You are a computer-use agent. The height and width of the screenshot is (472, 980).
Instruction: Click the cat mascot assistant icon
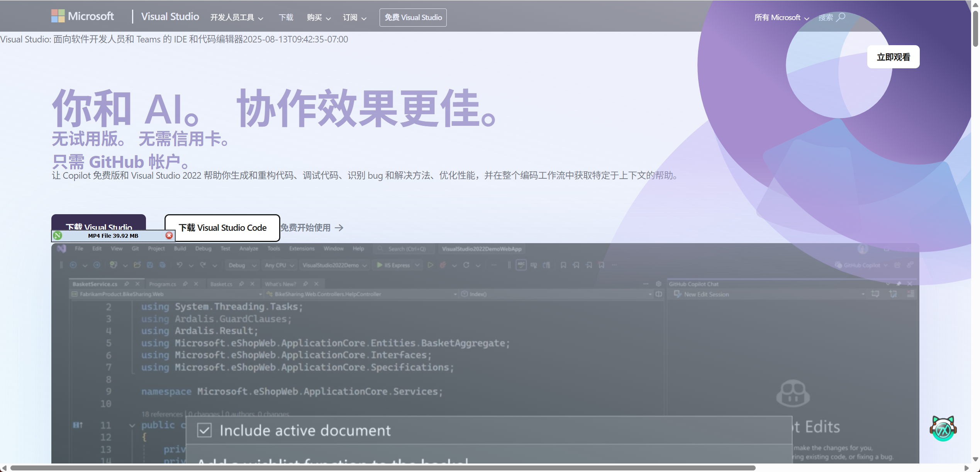(x=943, y=428)
